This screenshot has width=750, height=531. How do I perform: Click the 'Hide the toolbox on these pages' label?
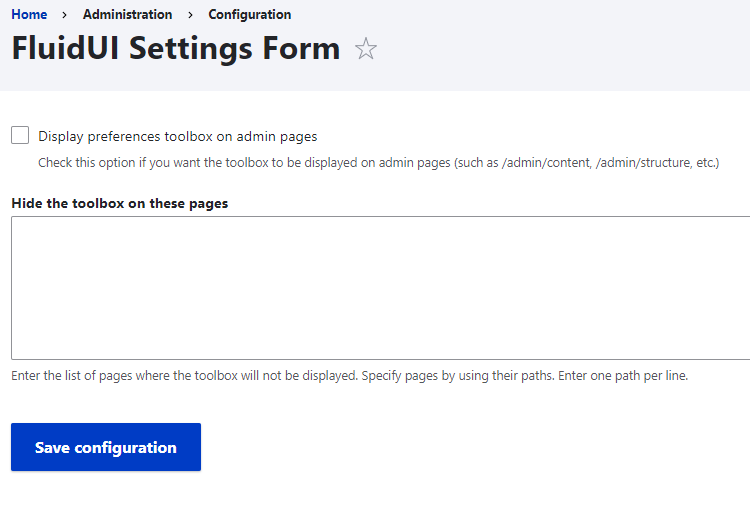click(x=119, y=203)
